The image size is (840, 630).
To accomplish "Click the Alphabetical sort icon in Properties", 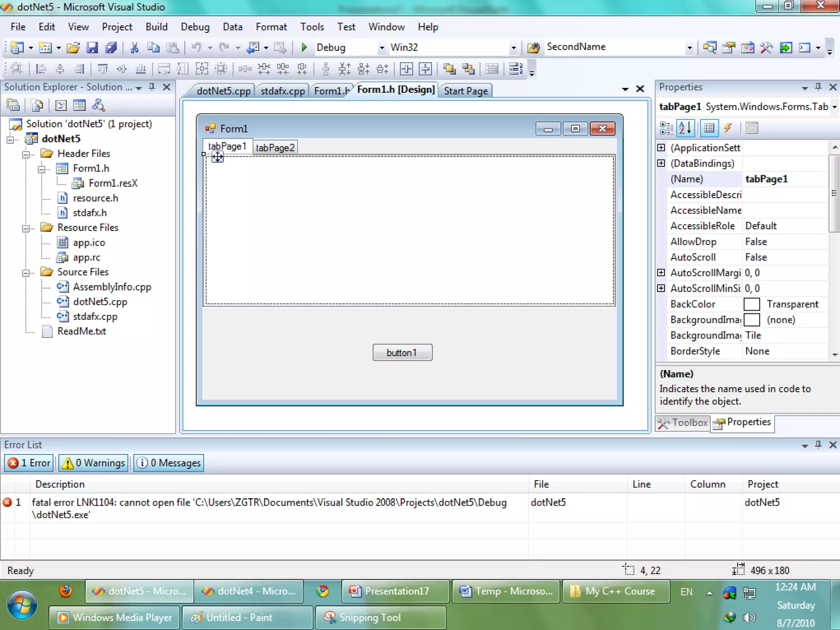I will pos(685,128).
